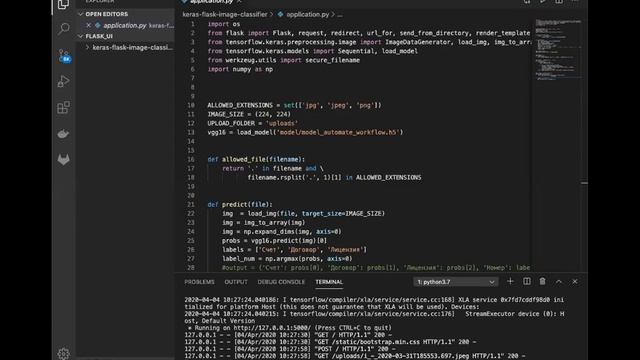Click 'POST / HTTP/1.1' terminal line

pos(289,349)
